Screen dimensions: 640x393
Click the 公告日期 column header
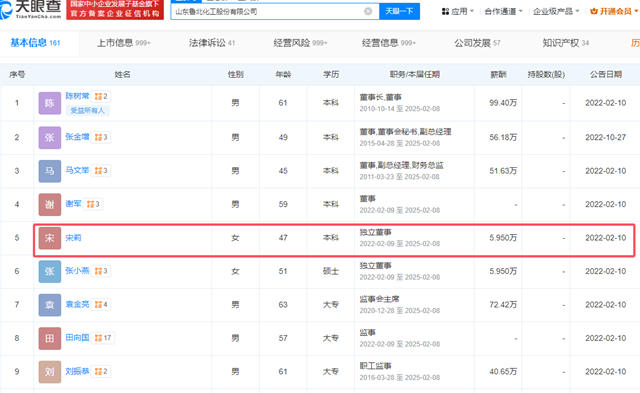[x=606, y=74]
